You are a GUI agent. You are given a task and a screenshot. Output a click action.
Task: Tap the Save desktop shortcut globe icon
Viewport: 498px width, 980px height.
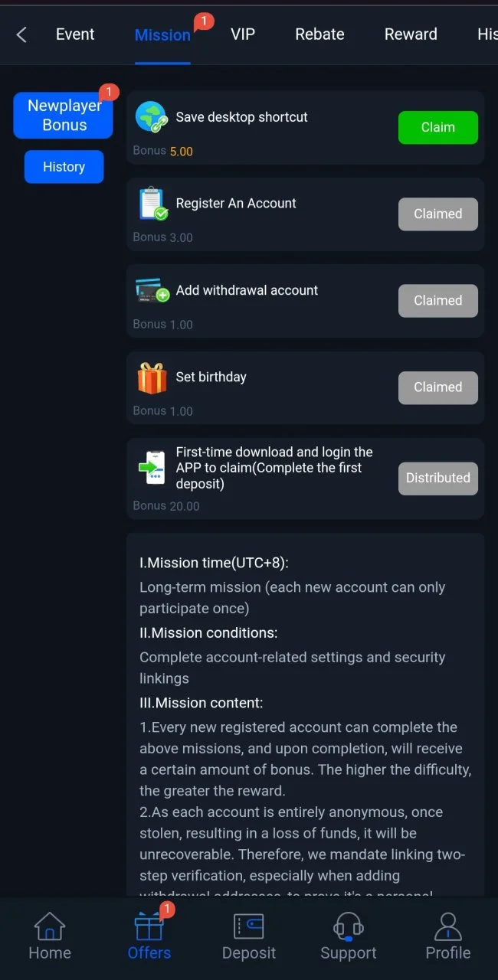(x=151, y=117)
